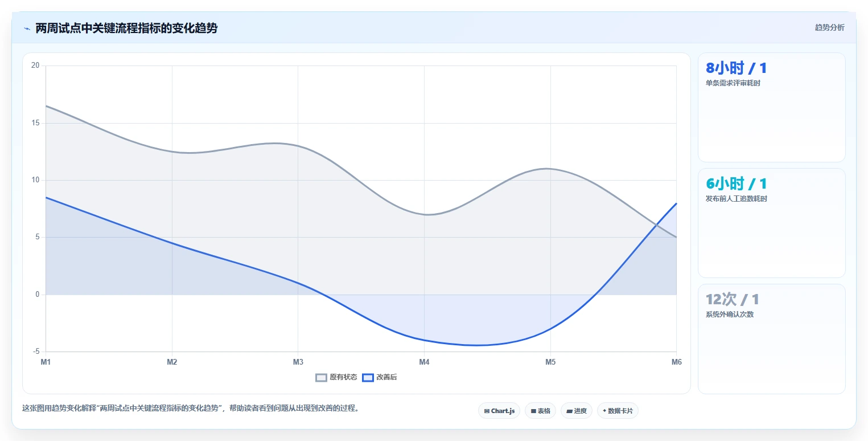The image size is (868, 441).
Task: Toggle the 原有状态 legend entry
Action: pyautogui.click(x=337, y=377)
